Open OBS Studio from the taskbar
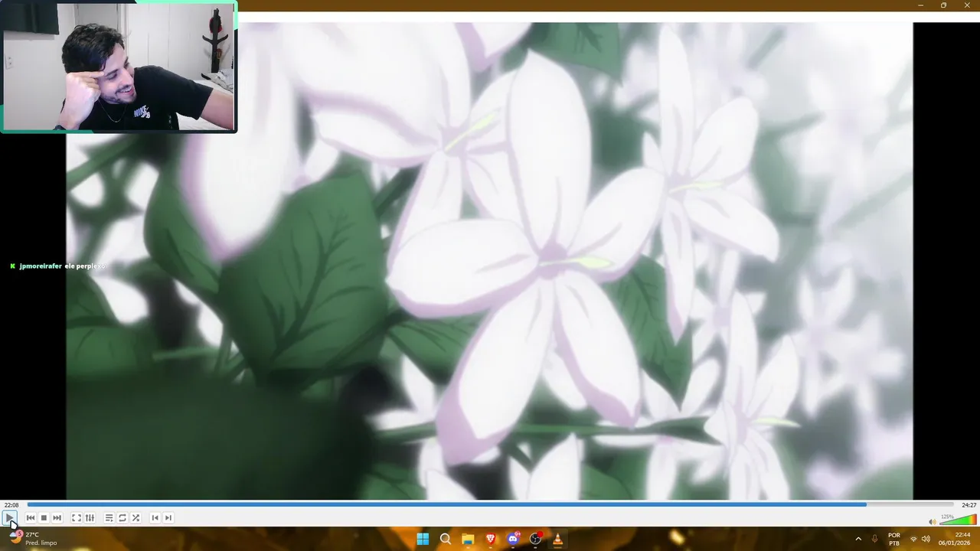Screen dimensions: 980x551 click(x=535, y=539)
